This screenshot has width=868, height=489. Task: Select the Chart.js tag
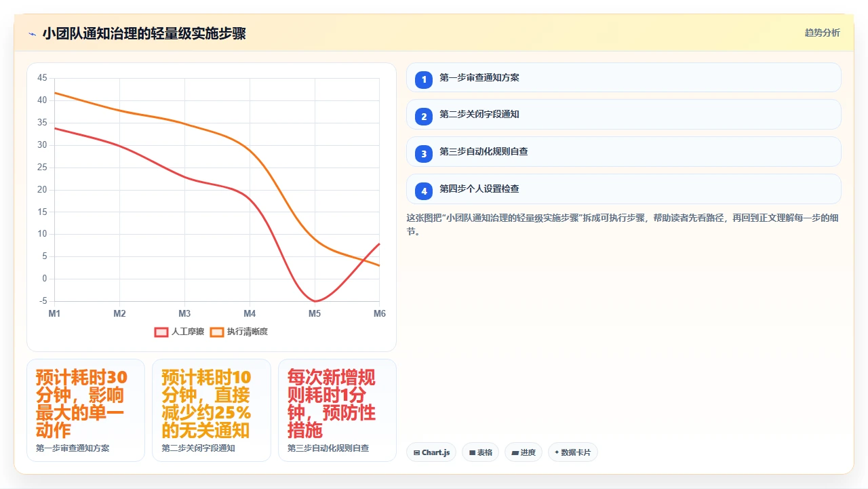click(431, 452)
